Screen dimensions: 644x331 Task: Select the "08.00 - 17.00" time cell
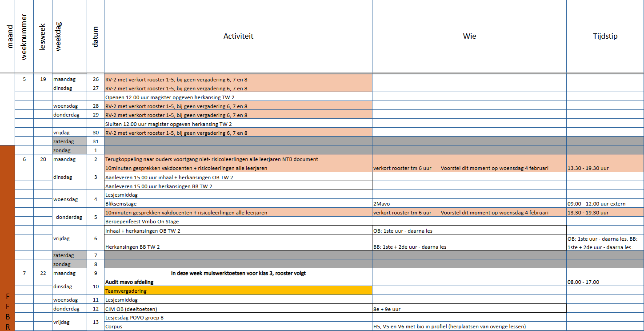(605, 282)
